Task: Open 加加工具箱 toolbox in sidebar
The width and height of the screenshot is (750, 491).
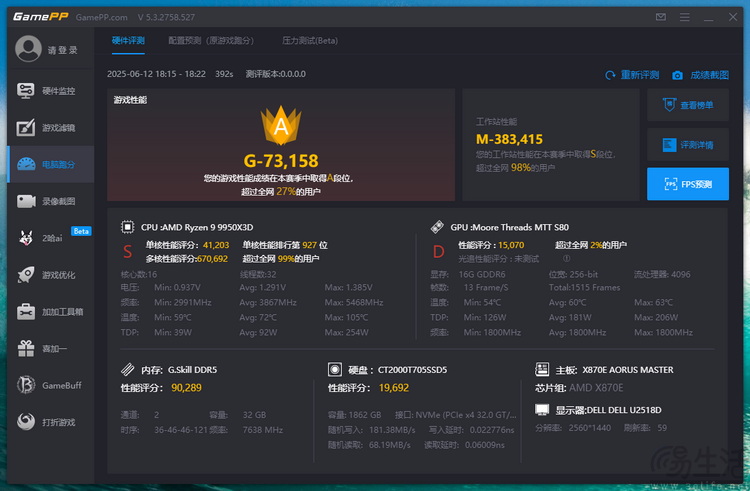Action: pos(50,312)
